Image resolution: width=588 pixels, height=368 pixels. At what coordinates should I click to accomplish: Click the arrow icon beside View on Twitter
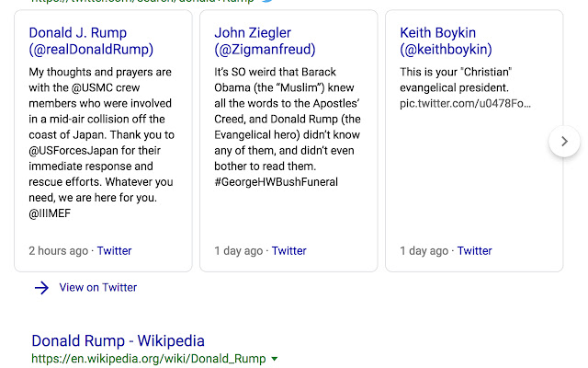coord(41,288)
